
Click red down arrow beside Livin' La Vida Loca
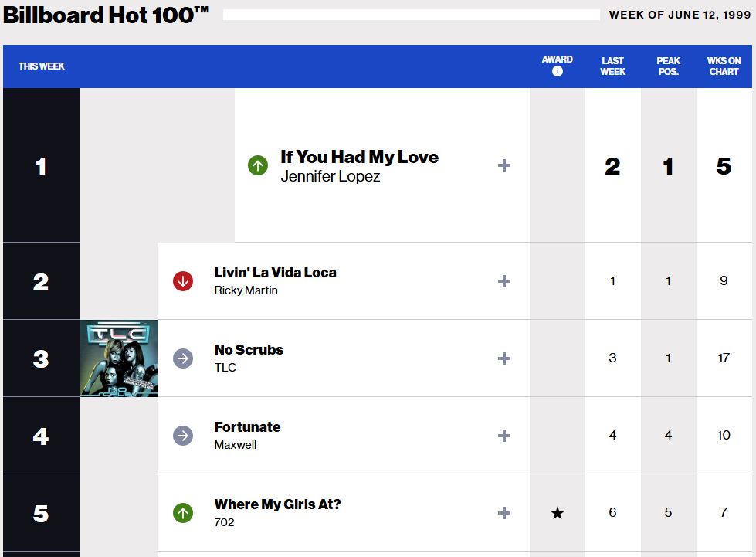tap(183, 281)
